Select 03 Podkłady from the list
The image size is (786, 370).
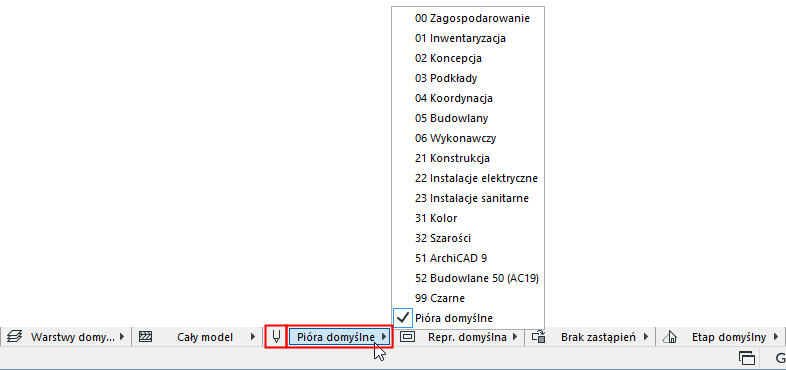click(x=468, y=78)
